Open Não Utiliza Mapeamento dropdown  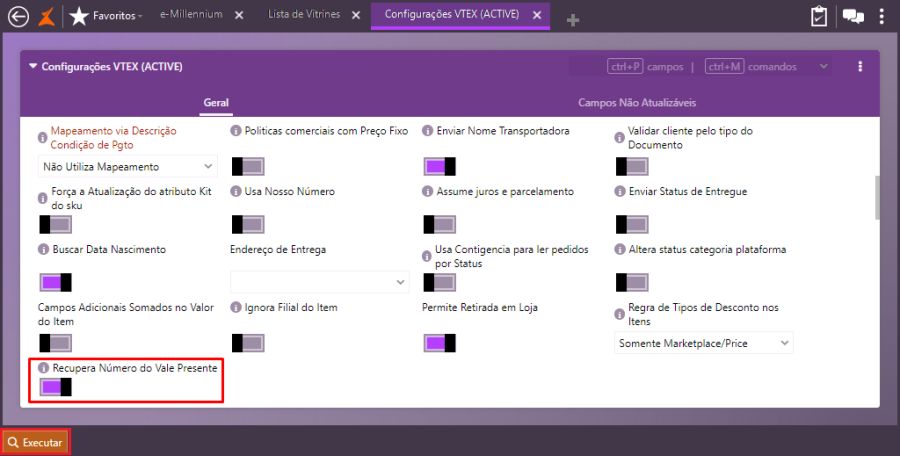[x=128, y=167]
